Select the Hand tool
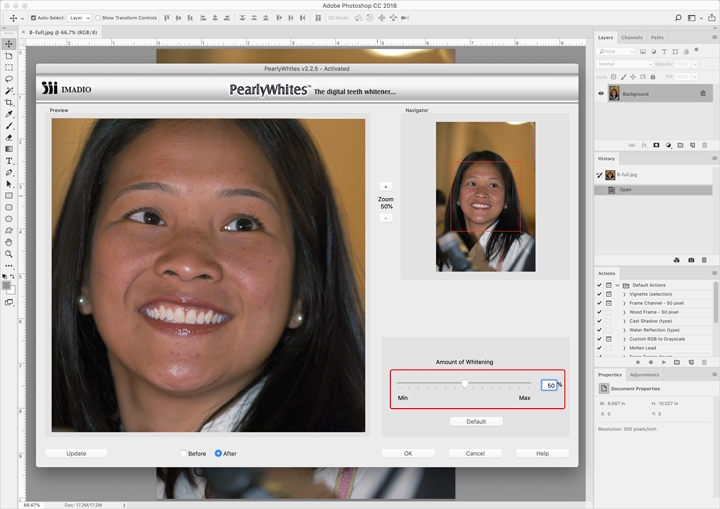The width and height of the screenshot is (720, 509). tap(9, 242)
